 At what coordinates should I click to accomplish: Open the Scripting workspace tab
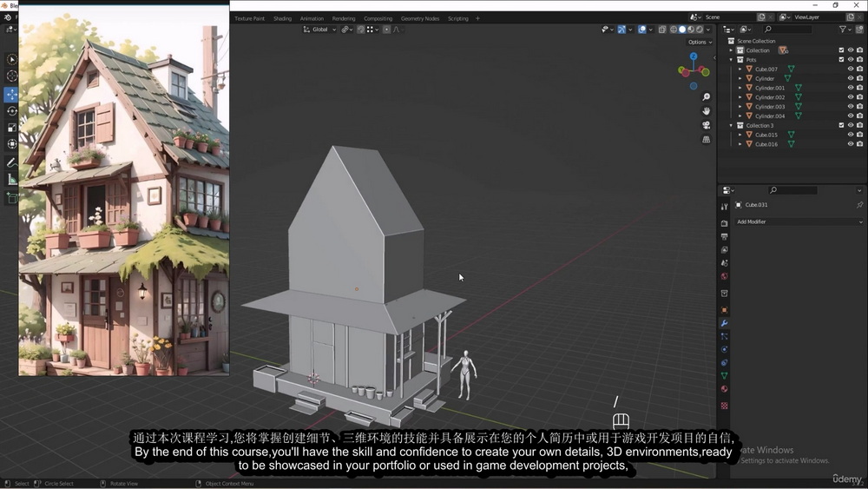coord(457,18)
